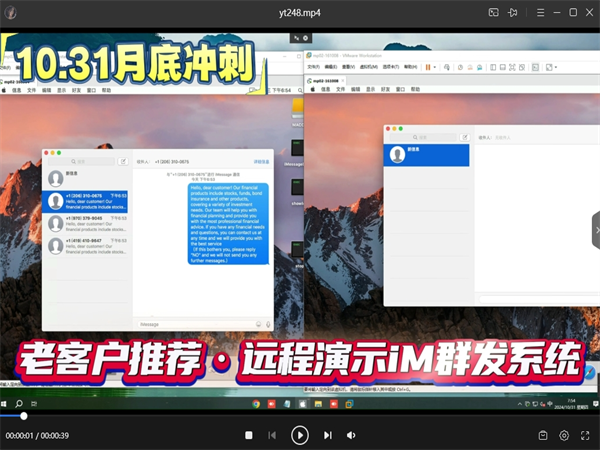
Task: Open the player settings gear
Action: pos(564,435)
